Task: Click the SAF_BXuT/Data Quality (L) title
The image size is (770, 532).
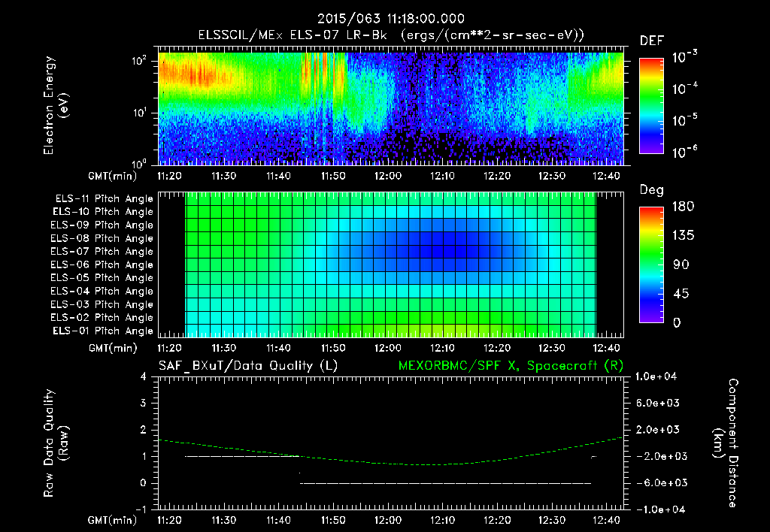Action: pyautogui.click(x=248, y=366)
